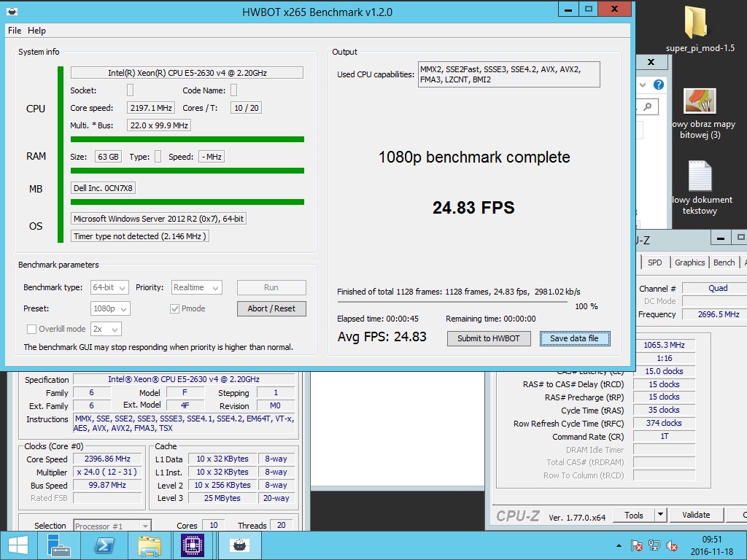Open the Processor #1 selection dropdown
747x560 pixels.
(x=112, y=526)
